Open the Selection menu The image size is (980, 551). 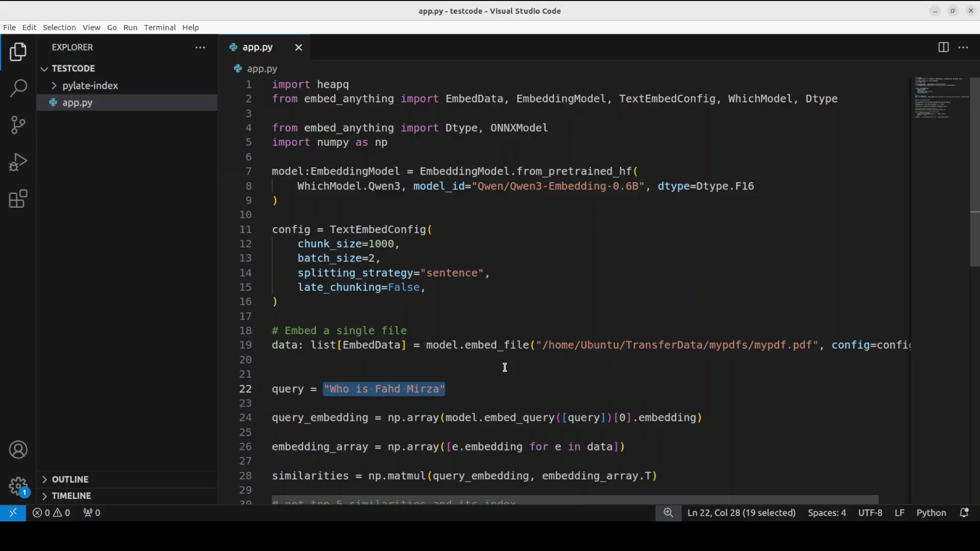(59, 28)
